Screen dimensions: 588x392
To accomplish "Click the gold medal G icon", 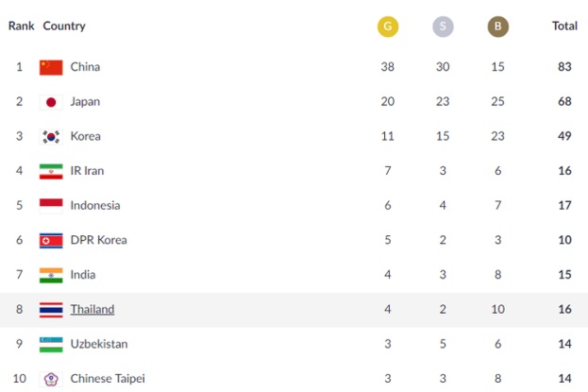I will coord(388,26).
